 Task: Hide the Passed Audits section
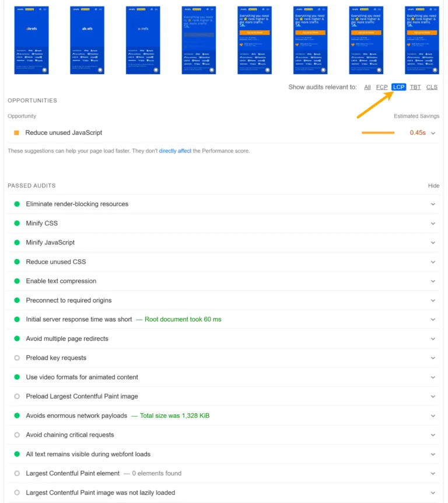433,186
